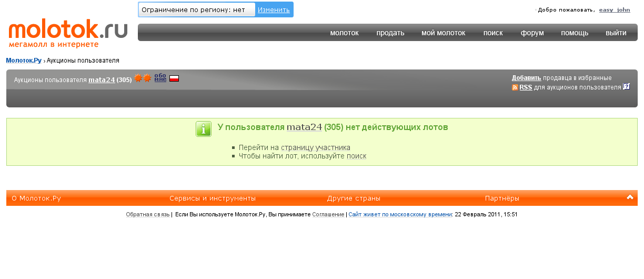This screenshot has height=279, width=644.
Task: Click the 'Изменить' region link
Action: click(274, 9)
